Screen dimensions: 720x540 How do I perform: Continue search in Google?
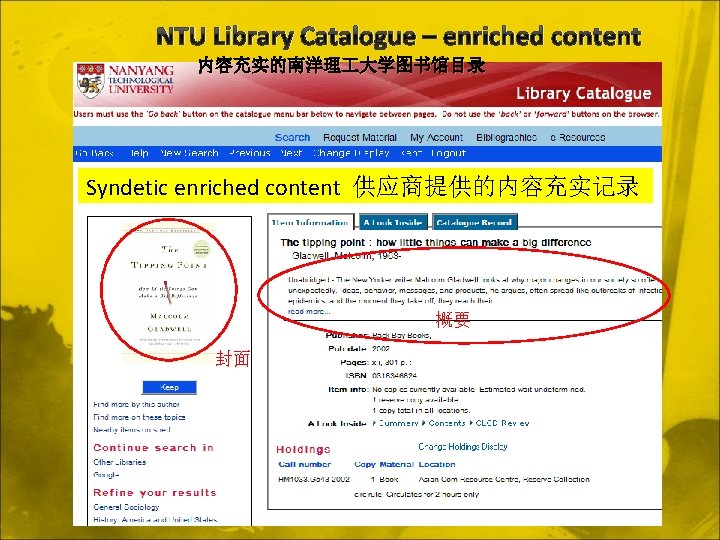click(106, 475)
